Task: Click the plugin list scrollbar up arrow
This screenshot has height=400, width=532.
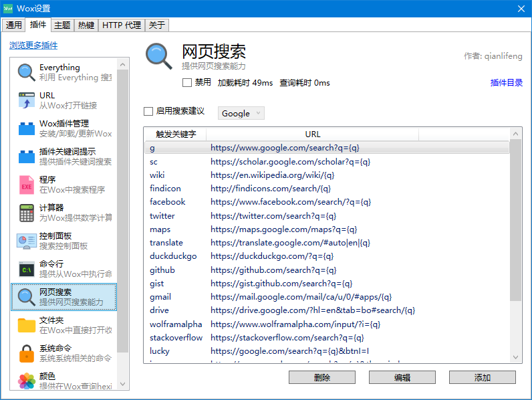Action: tap(123, 64)
